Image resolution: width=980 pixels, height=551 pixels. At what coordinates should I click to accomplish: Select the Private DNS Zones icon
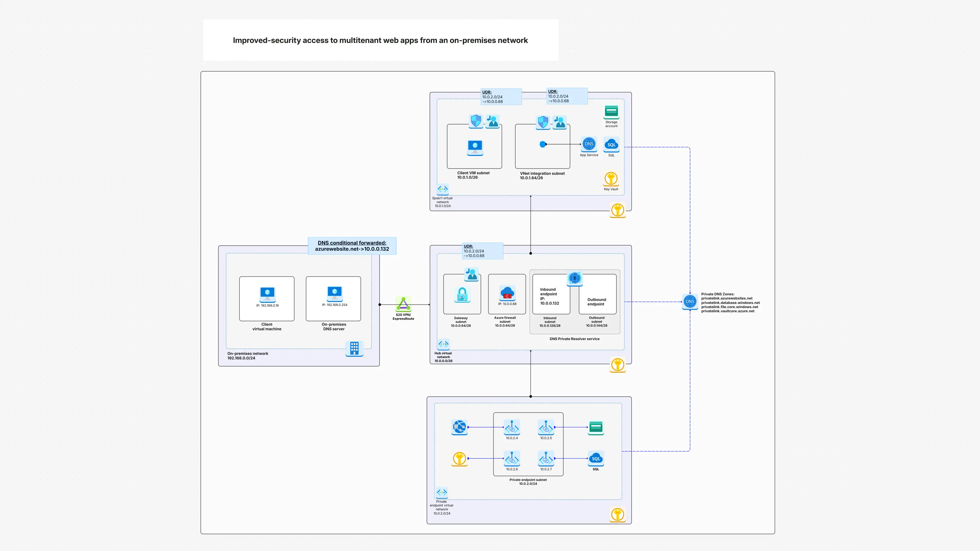click(x=690, y=302)
